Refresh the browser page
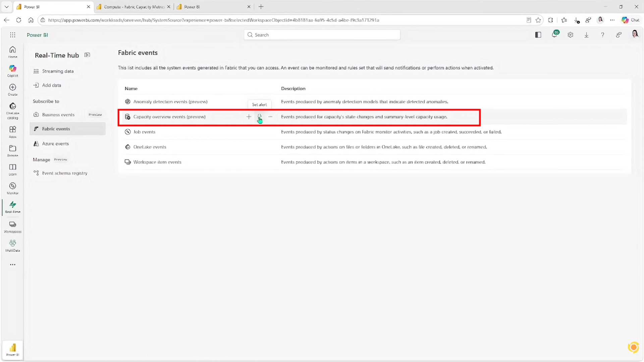Image resolution: width=644 pixels, height=362 pixels. (19, 20)
